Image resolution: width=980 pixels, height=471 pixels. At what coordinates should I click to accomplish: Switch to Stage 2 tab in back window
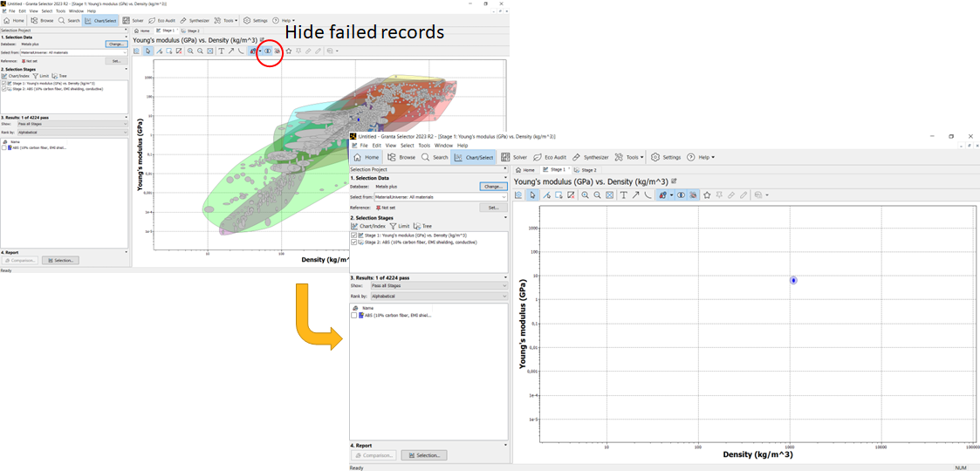pos(190,30)
